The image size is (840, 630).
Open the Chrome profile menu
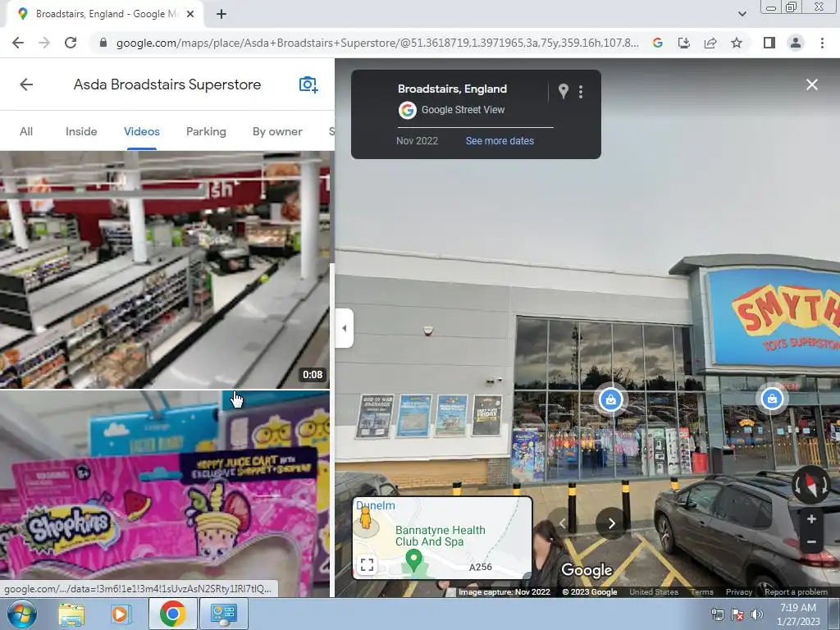[796, 43]
